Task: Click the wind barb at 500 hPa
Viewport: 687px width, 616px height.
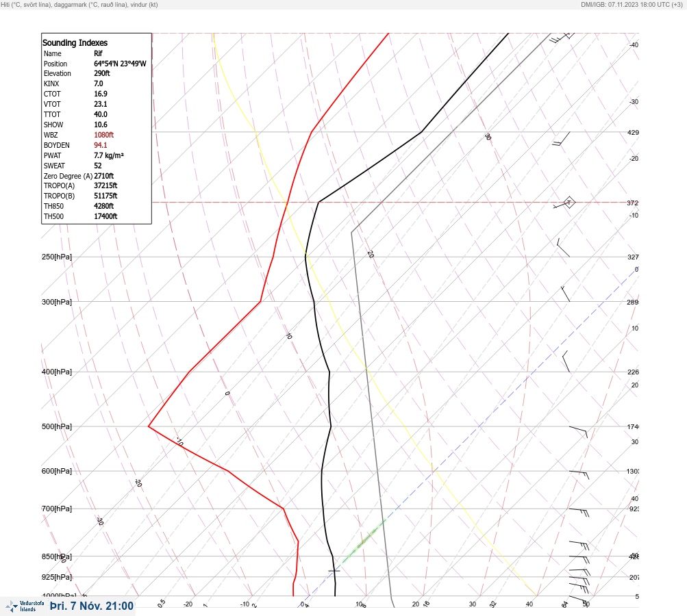Action: click(578, 432)
